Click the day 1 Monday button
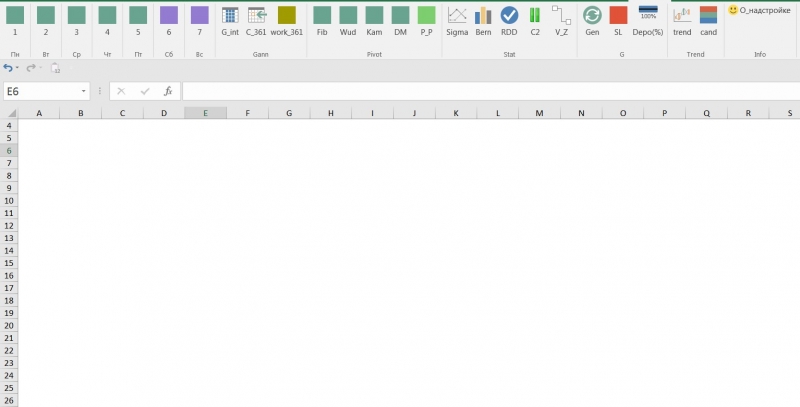This screenshot has width=800, height=407. 15,21
